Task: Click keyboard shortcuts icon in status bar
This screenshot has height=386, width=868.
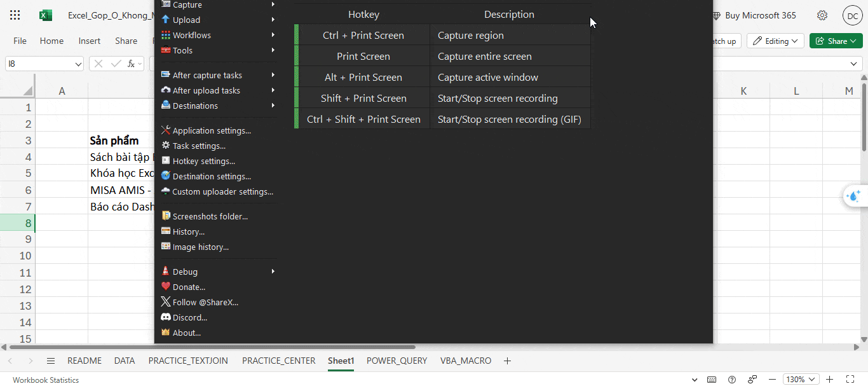Action: tap(712, 380)
